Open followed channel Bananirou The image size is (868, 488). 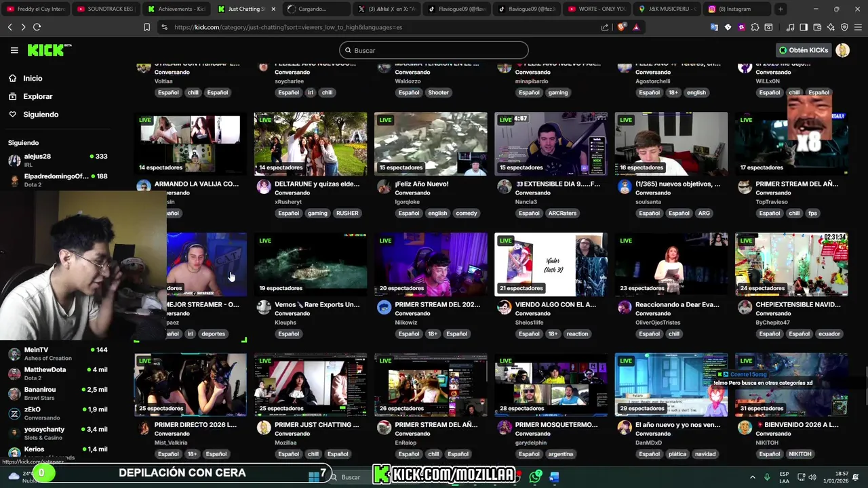click(x=58, y=393)
